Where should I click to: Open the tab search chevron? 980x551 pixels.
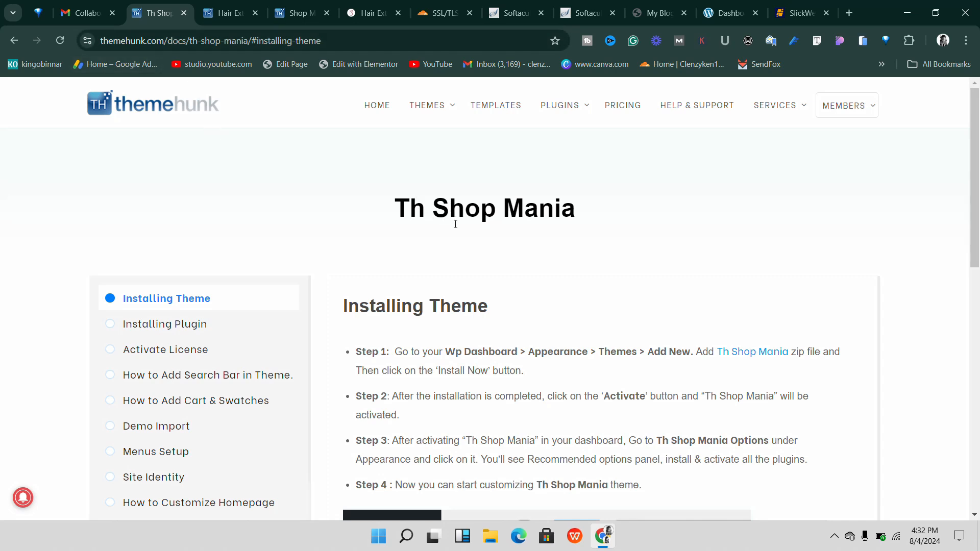tap(13, 13)
